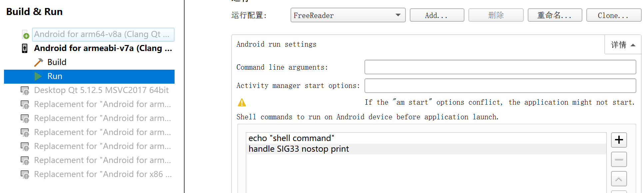Viewport: 644px width, 193px height.
Task: Select the Build settings item
Action: tap(57, 62)
